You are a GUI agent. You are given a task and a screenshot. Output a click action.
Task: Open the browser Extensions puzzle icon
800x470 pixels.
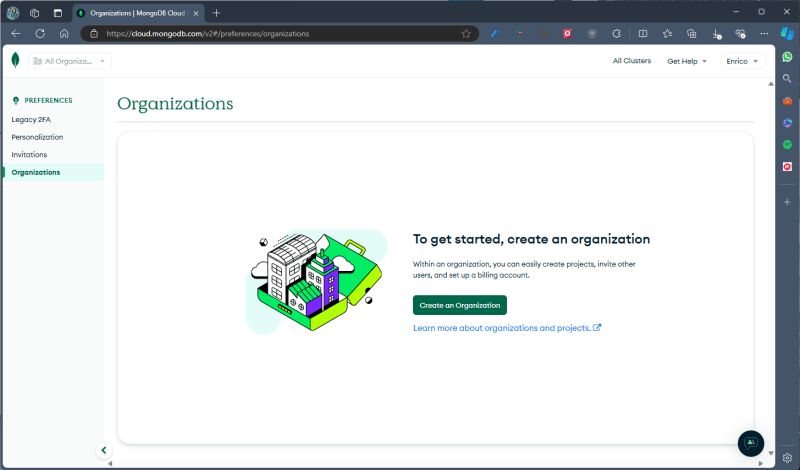click(x=616, y=34)
